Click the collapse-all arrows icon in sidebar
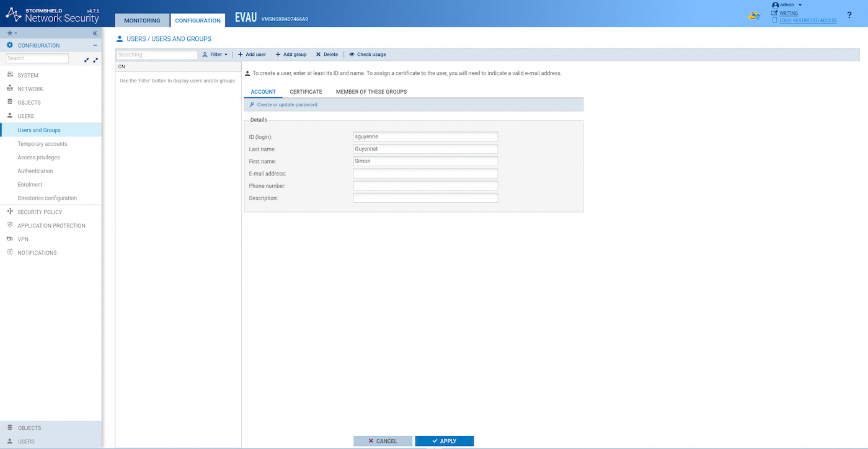This screenshot has height=449, width=868. (87, 60)
